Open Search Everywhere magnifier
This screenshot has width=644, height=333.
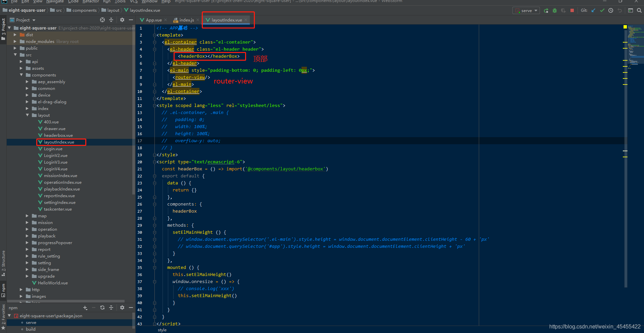click(x=639, y=11)
